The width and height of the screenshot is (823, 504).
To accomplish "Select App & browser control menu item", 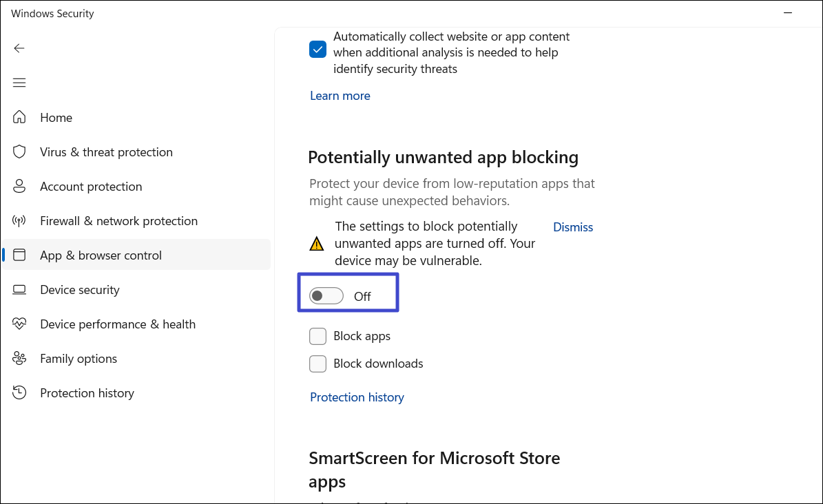I will point(101,255).
